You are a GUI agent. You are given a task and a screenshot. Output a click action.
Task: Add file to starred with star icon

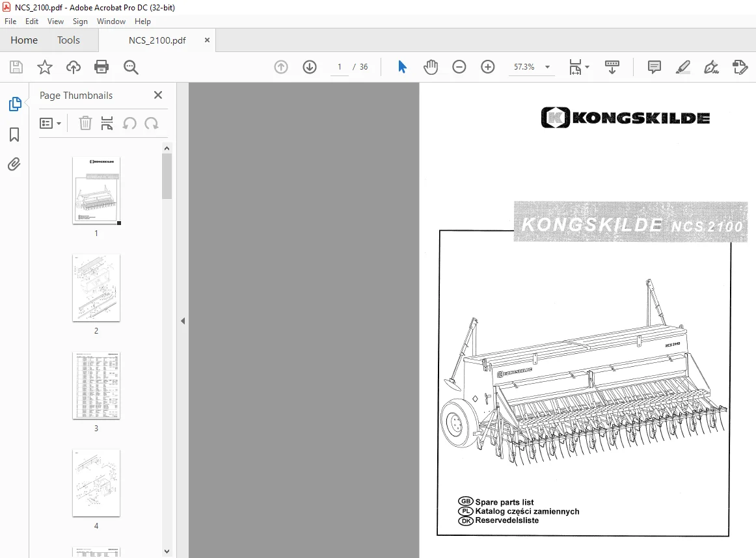click(44, 67)
